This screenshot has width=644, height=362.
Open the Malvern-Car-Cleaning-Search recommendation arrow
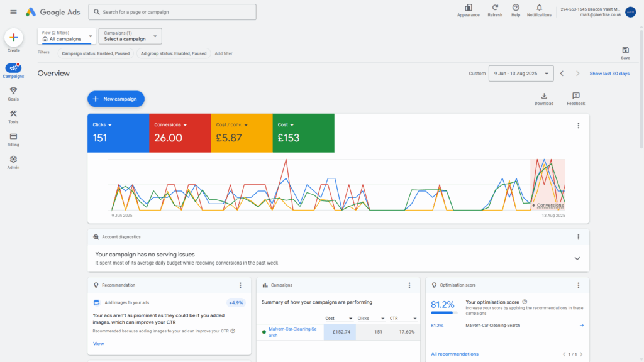(582, 325)
